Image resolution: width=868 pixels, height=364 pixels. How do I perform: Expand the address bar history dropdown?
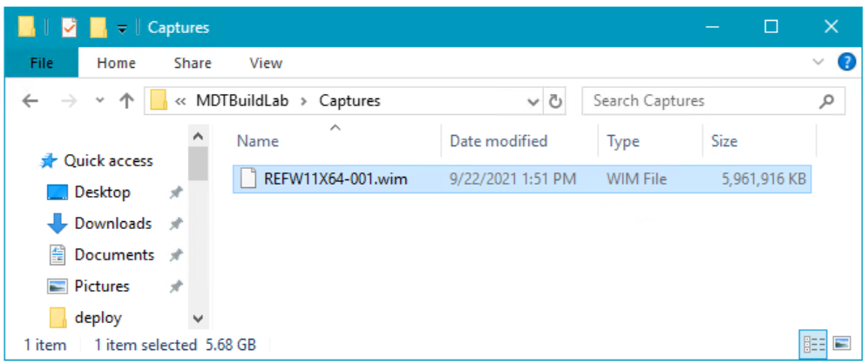click(533, 101)
